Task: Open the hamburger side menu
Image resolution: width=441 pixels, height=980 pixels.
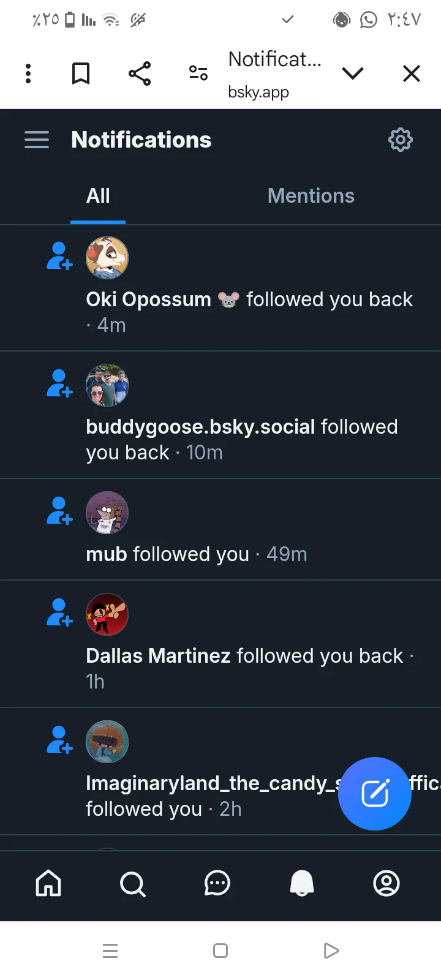Action: (37, 140)
